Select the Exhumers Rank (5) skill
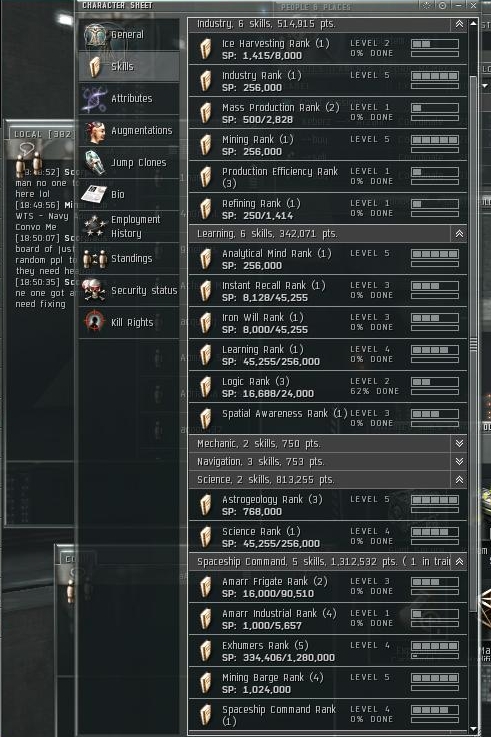The width and height of the screenshot is (491, 737). tap(327, 651)
